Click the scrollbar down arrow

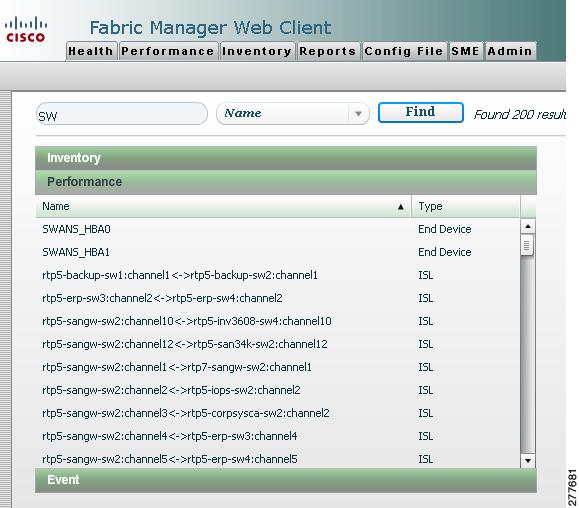(x=528, y=460)
